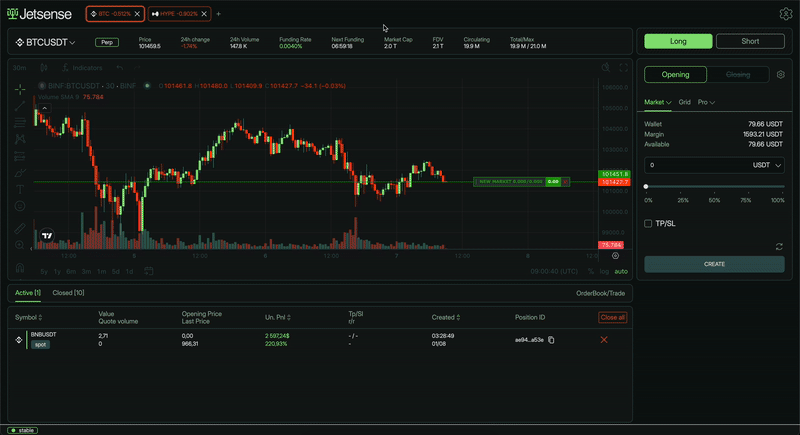Click the 50% mark on amount slider

pyautogui.click(x=714, y=187)
